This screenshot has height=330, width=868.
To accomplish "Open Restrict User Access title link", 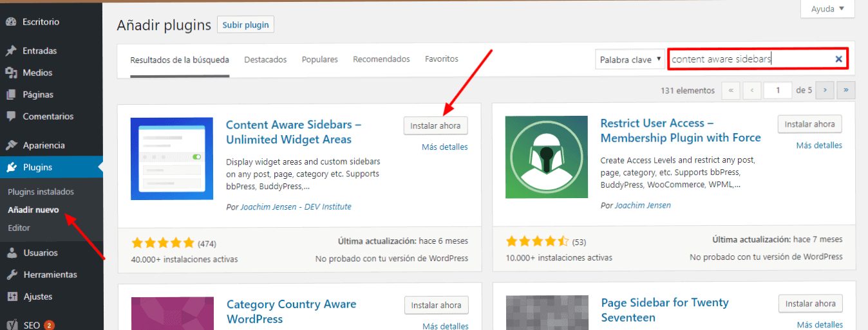I will point(681,131).
